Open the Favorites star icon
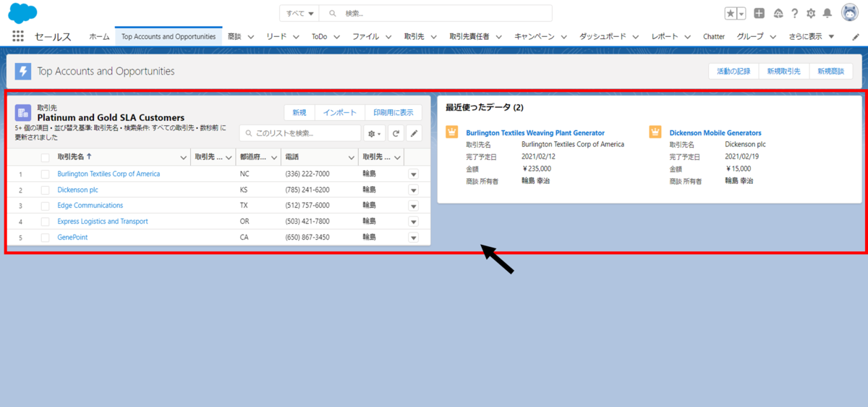868x407 pixels. [731, 13]
